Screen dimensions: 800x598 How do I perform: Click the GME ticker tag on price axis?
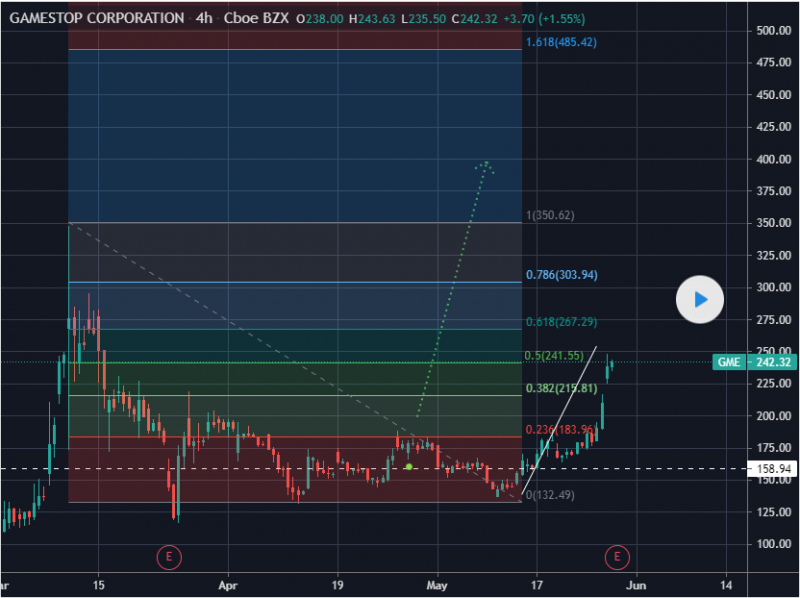[x=728, y=362]
